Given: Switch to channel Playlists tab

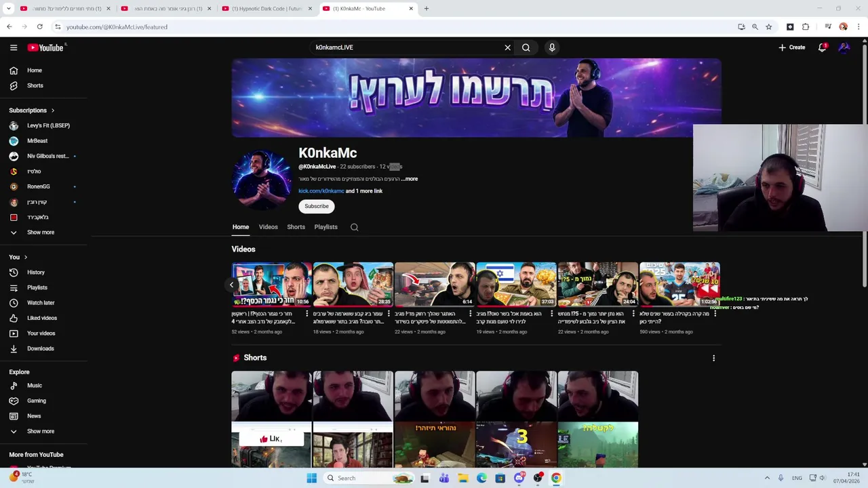Looking at the screenshot, I should point(325,227).
